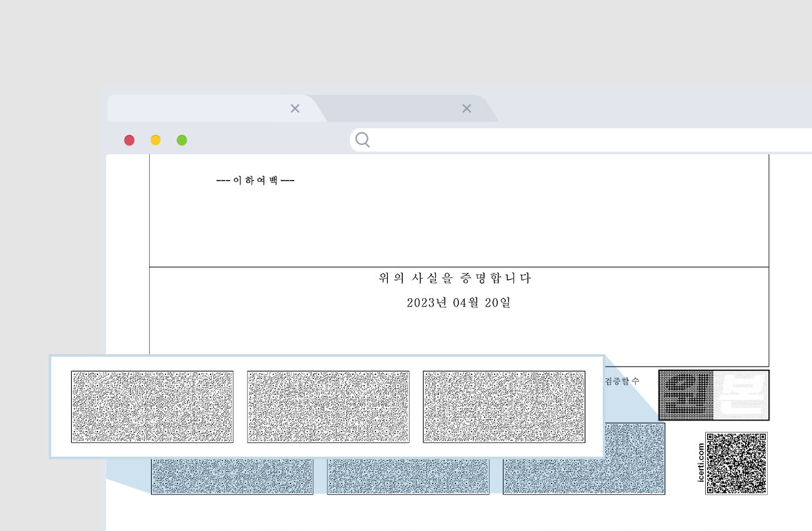Click the QR code beside icerti.com
Viewport: 812px width, 531px height.
736,463
